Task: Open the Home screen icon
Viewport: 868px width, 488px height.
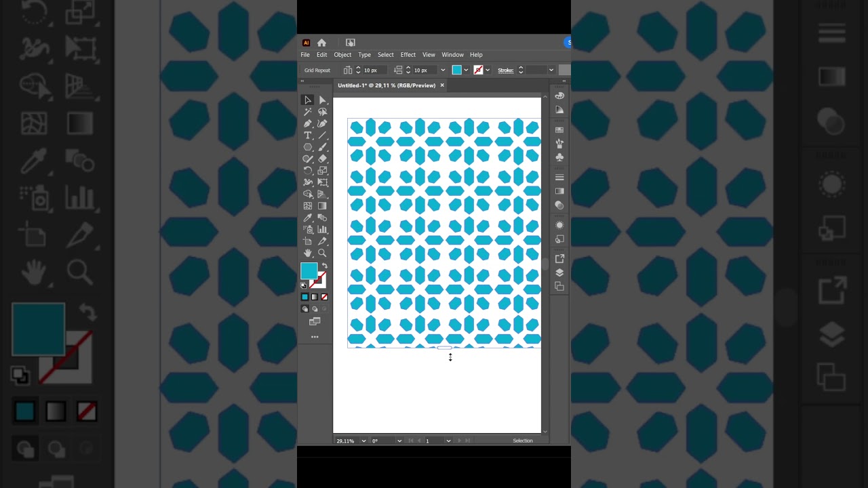Action: [x=321, y=43]
